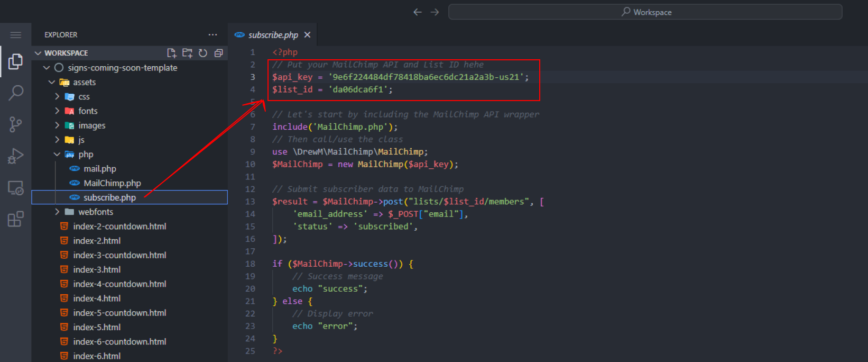Click the New Folder icon in Explorer

[x=187, y=53]
